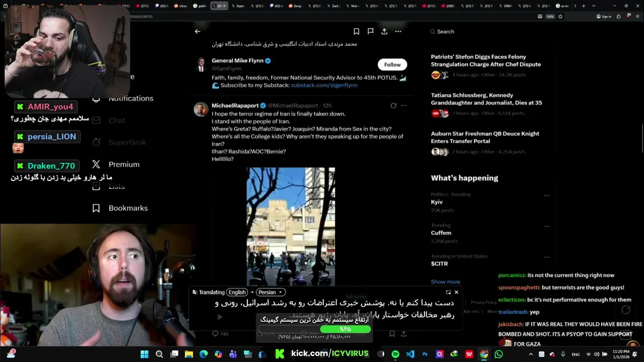Select English as translation source language
This screenshot has width=644, height=362.
pyautogui.click(x=237, y=292)
